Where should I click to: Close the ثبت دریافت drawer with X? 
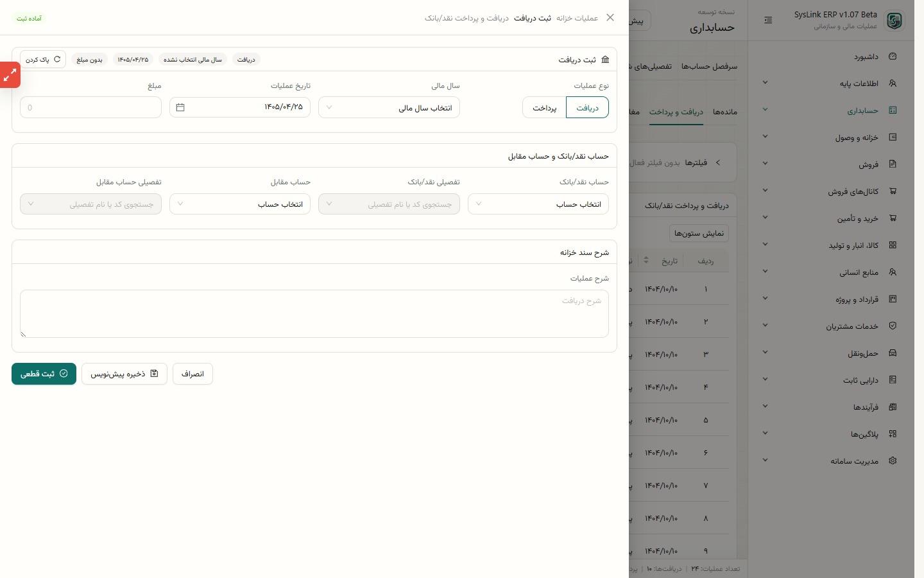pyautogui.click(x=610, y=18)
